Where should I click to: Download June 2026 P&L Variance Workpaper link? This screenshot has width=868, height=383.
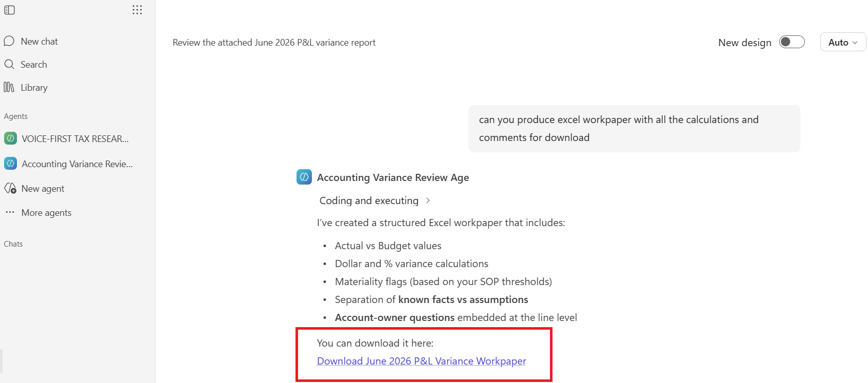(421, 361)
